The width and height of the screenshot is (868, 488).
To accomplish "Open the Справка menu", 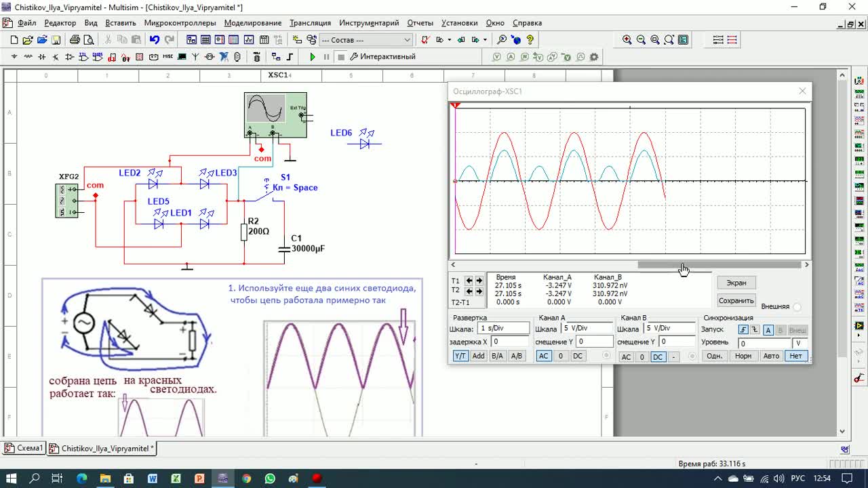I will [528, 22].
